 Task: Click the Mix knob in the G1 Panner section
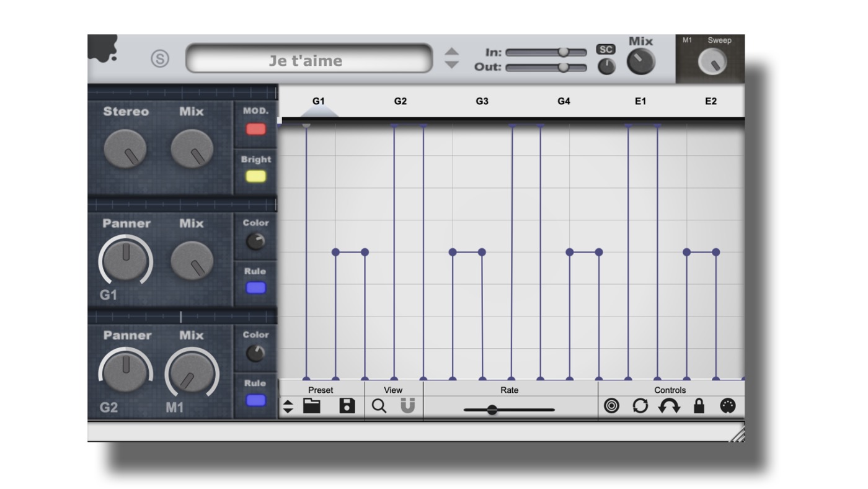click(192, 261)
